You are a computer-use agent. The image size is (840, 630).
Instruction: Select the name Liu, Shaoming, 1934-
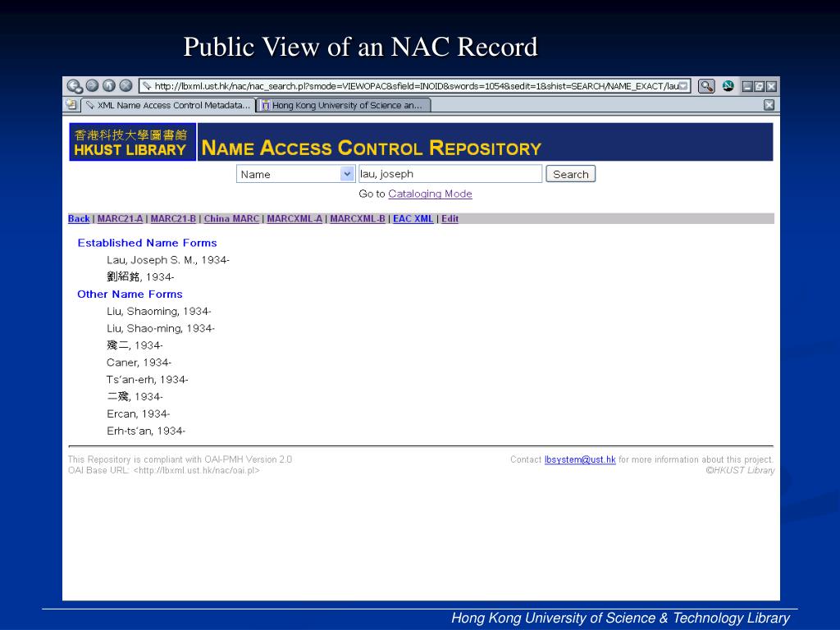pos(158,311)
